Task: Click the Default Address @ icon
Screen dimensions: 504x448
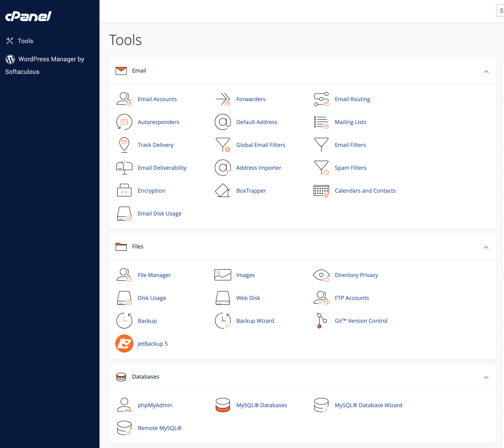Action: pos(223,122)
